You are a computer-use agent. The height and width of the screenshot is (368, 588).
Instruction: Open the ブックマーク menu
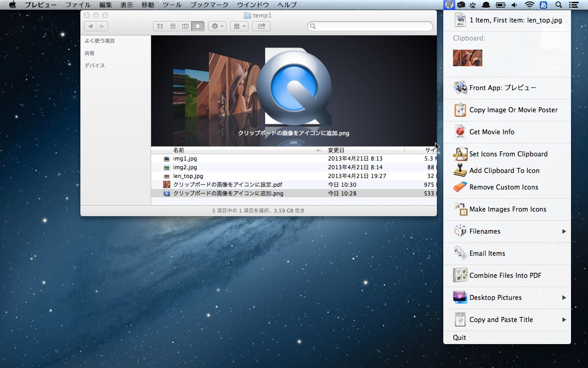coord(209,5)
